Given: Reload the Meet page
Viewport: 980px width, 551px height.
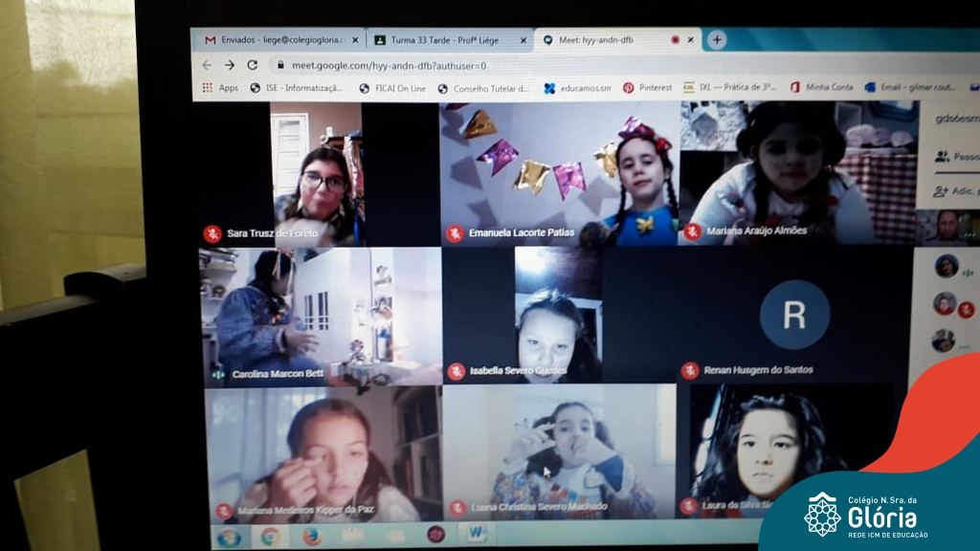Looking at the screenshot, I should click(253, 65).
